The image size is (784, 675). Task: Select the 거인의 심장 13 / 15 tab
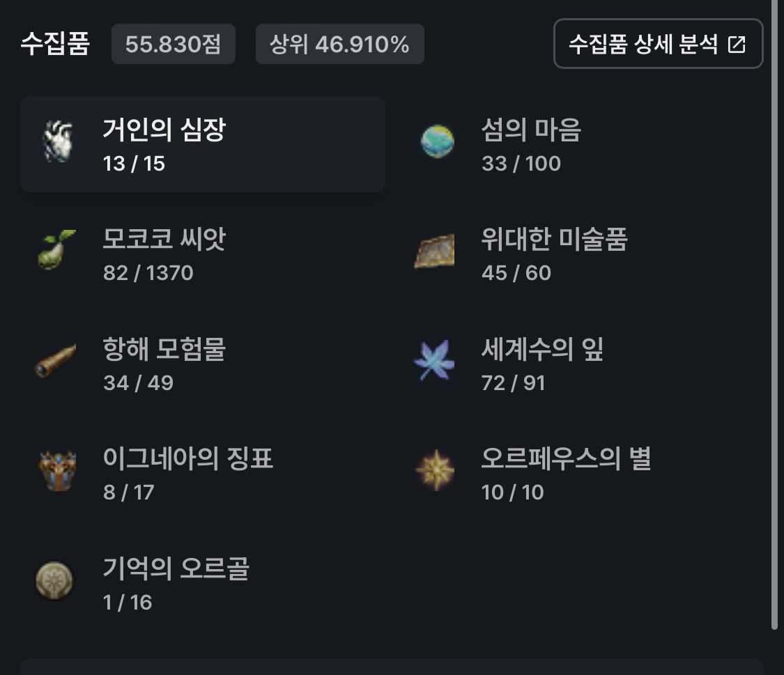(202, 144)
